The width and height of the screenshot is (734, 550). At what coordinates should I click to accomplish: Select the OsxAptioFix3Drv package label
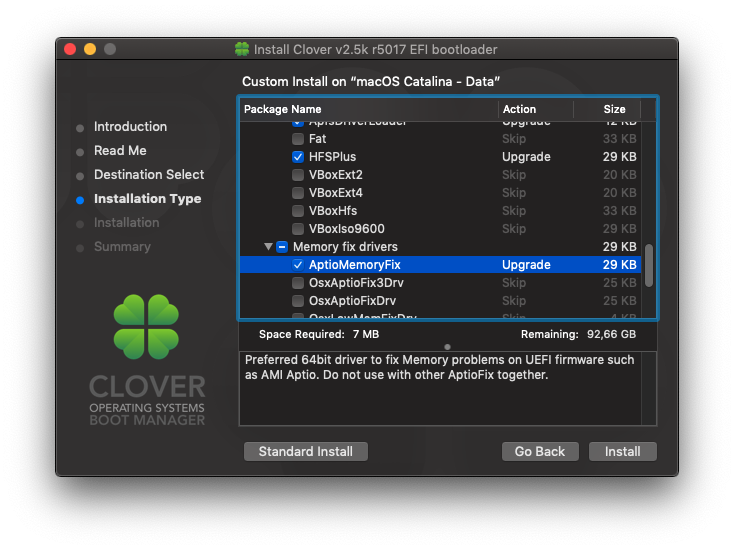(x=356, y=283)
